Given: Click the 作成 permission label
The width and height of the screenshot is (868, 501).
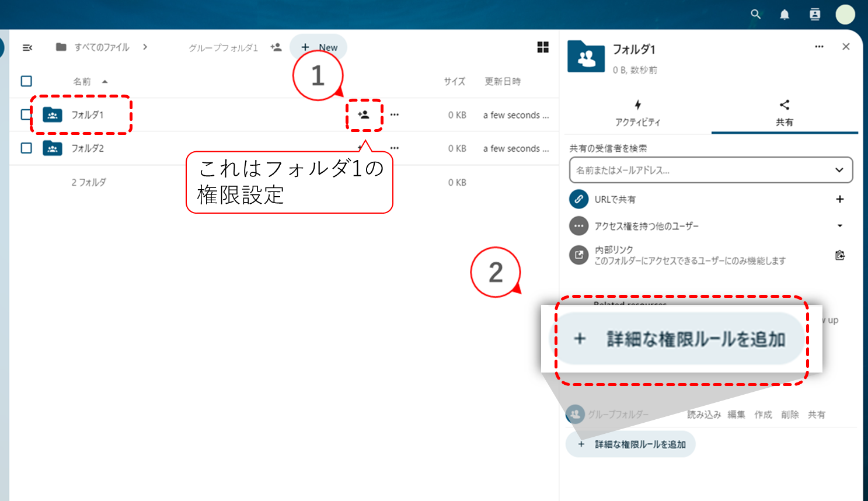Looking at the screenshot, I should [763, 415].
